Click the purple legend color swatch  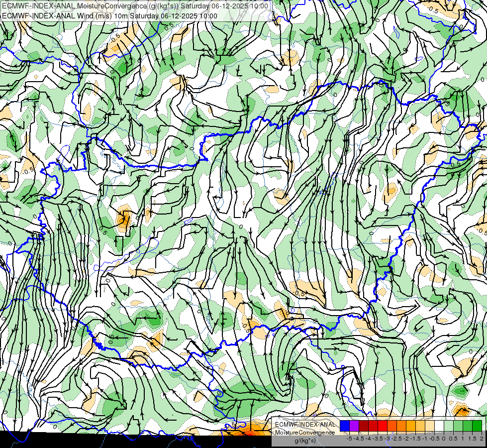click(x=354, y=426)
